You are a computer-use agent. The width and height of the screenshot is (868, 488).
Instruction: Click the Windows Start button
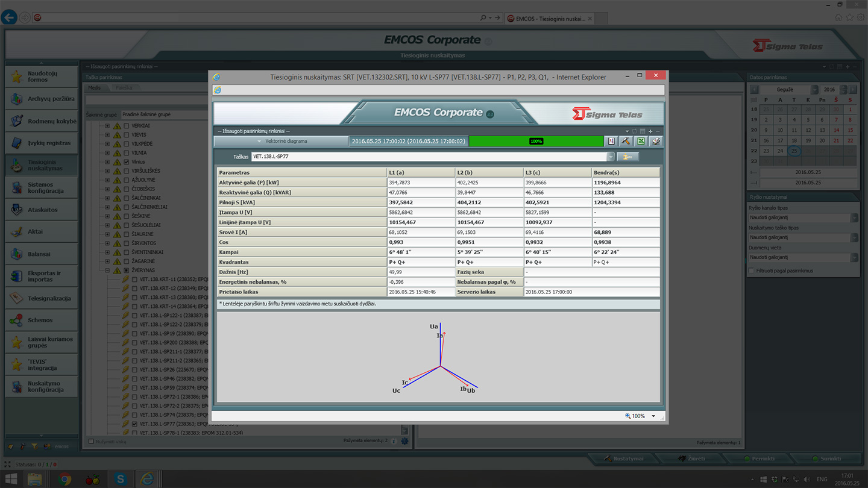(11, 480)
